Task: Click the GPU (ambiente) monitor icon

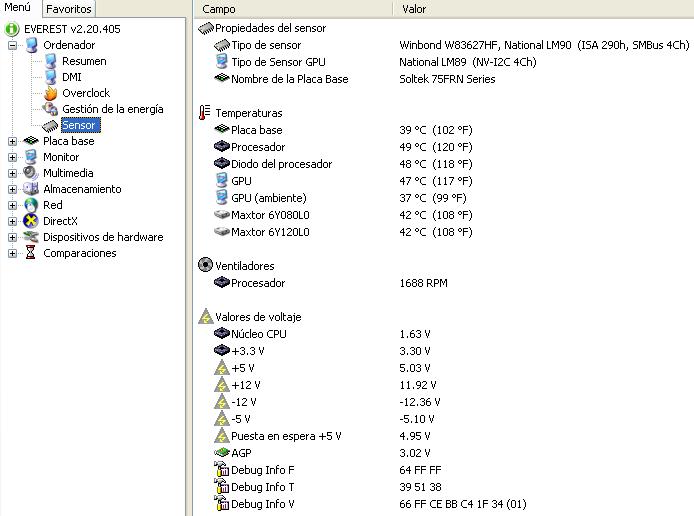Action: 221,197
